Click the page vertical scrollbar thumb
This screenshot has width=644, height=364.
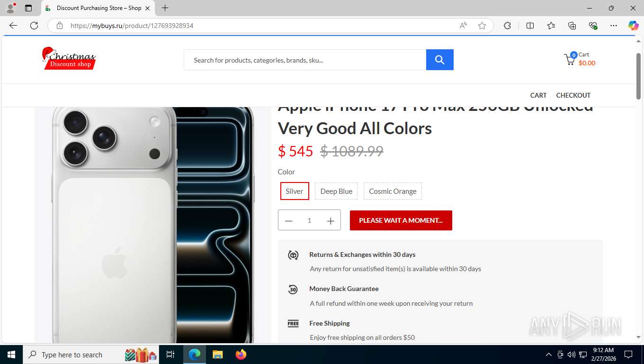point(638,76)
